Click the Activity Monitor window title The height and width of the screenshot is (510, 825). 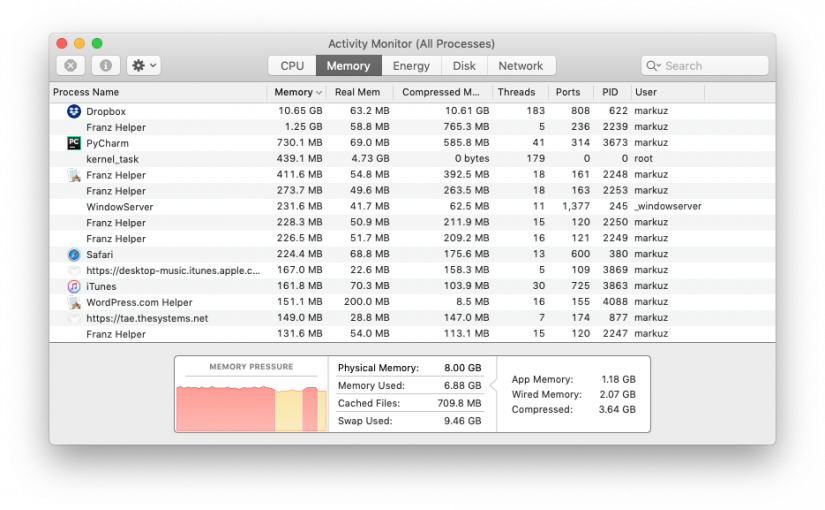(411, 44)
